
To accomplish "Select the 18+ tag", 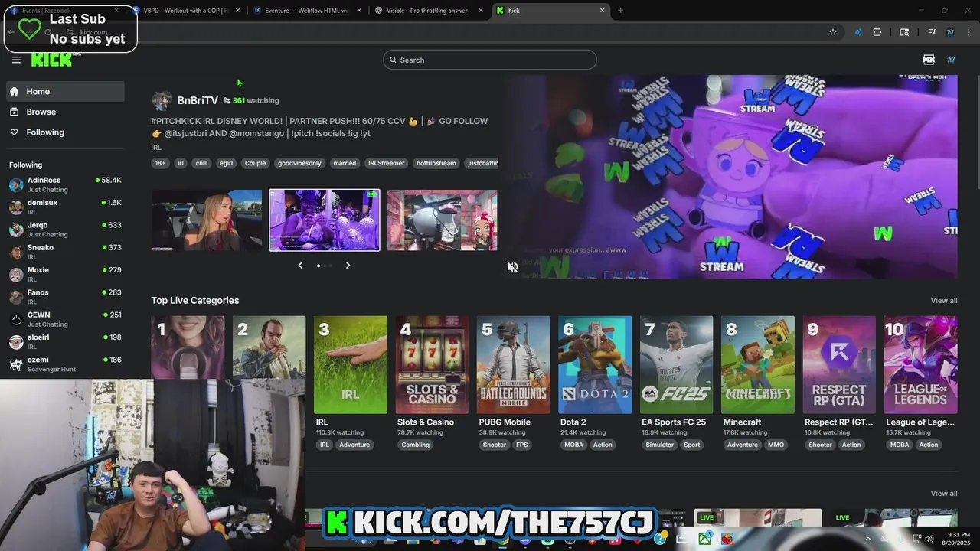I will tap(160, 163).
